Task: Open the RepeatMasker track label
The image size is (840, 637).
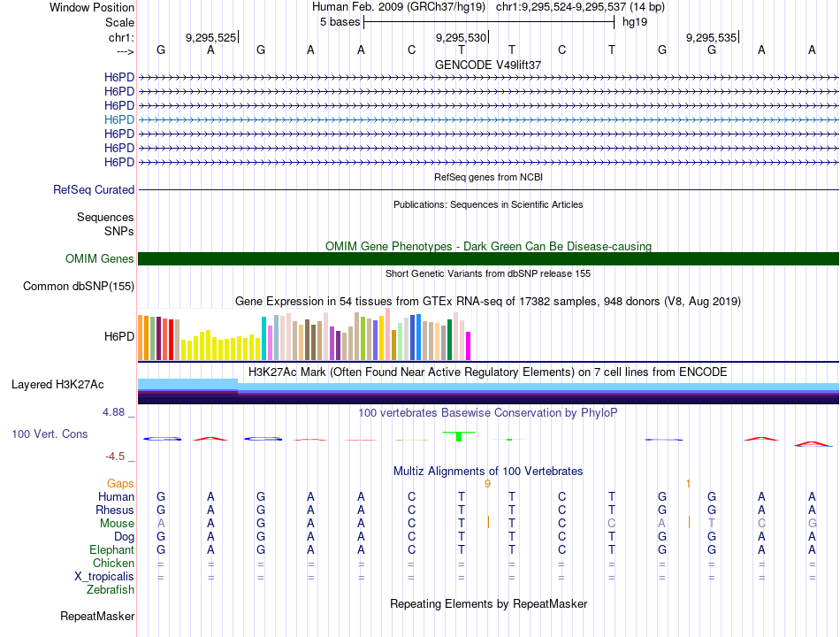Action: pos(97,616)
